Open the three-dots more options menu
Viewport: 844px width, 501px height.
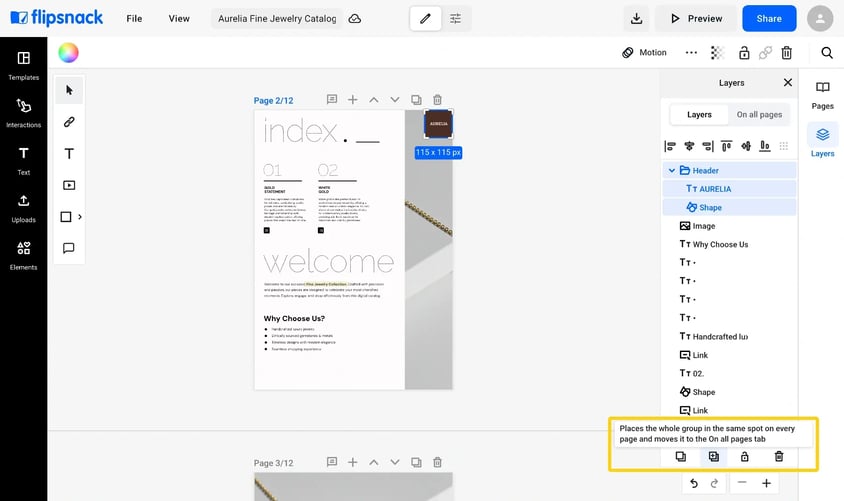coord(691,52)
